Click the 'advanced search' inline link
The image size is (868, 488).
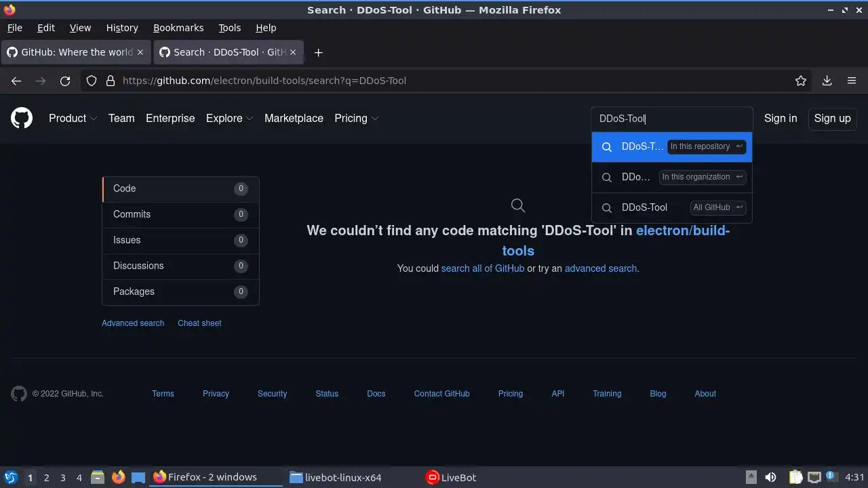[x=600, y=268]
